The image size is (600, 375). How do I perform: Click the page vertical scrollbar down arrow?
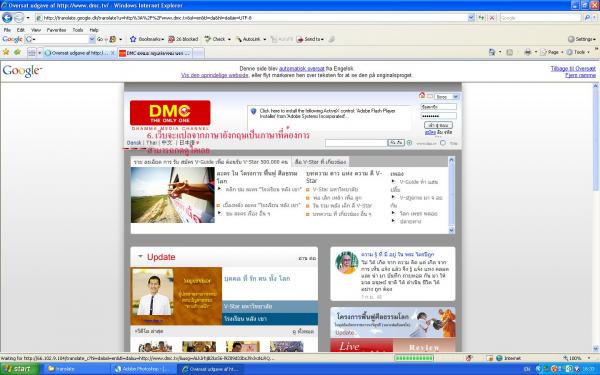(595, 349)
